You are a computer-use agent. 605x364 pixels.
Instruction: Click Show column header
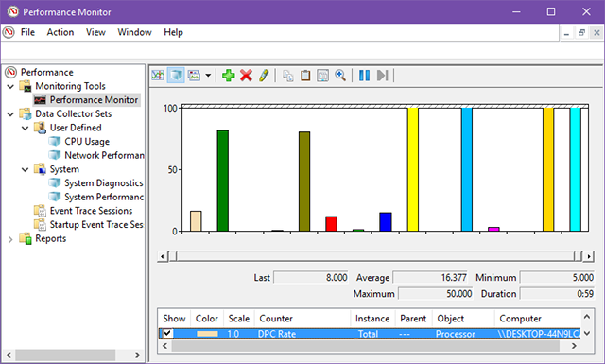pyautogui.click(x=174, y=319)
